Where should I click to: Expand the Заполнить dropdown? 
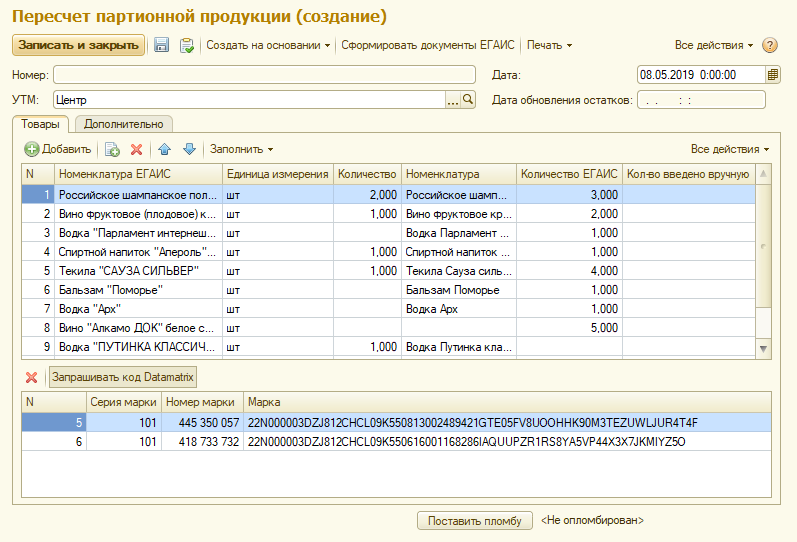coord(241,149)
